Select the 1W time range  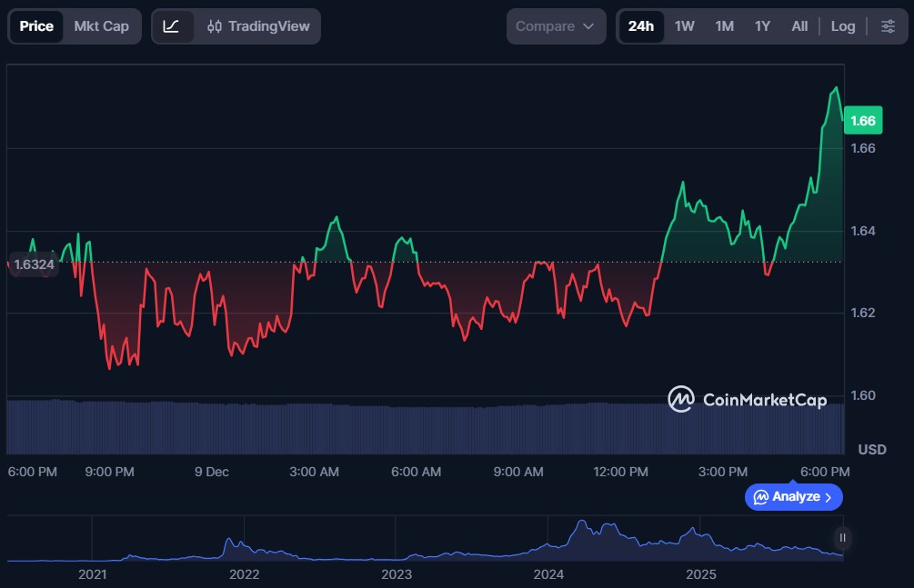point(685,26)
